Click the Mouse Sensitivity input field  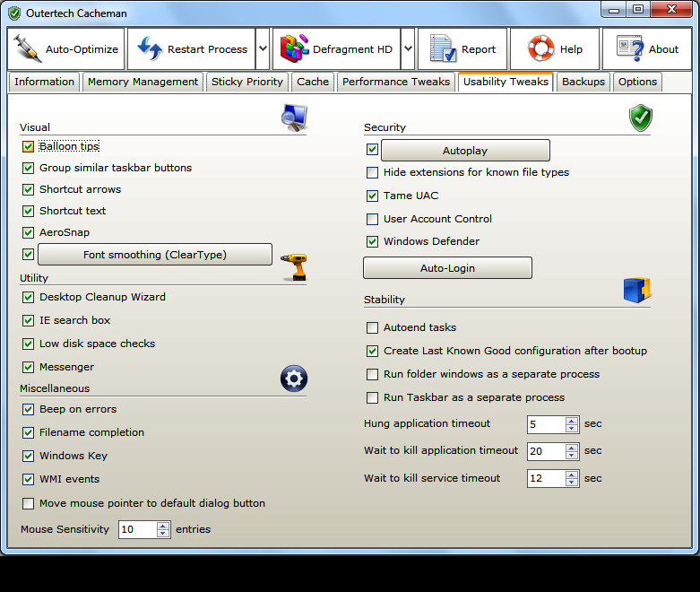tap(138, 529)
